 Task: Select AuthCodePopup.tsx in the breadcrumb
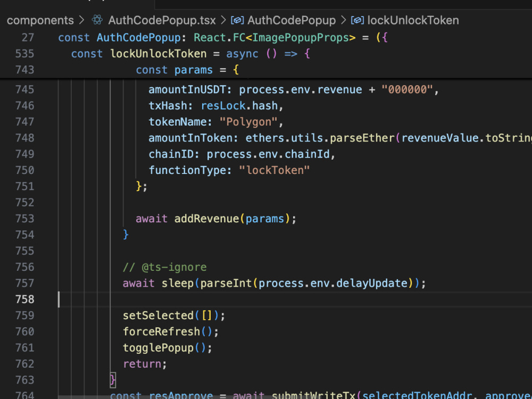(x=162, y=20)
